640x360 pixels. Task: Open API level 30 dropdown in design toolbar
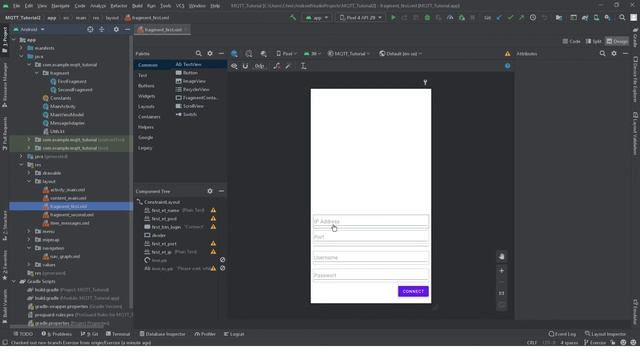click(x=312, y=54)
